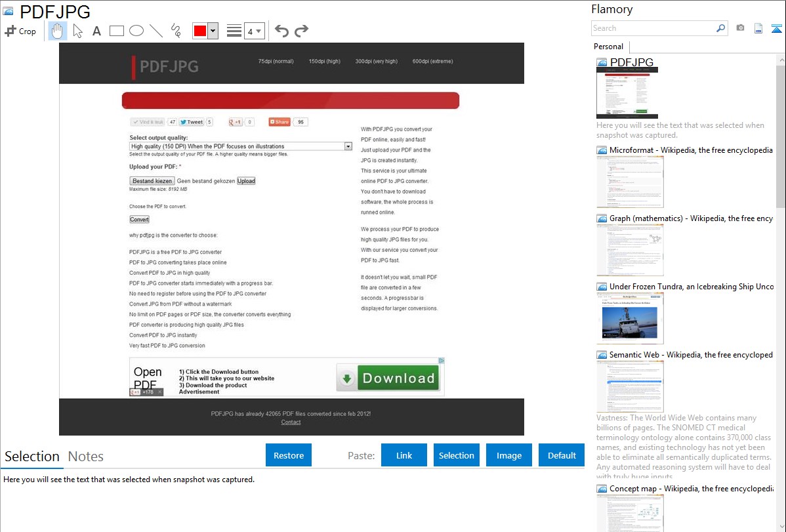786x532 pixels.
Task: Click the 'Bestand kiezen' file chooser button
Action: click(x=152, y=181)
